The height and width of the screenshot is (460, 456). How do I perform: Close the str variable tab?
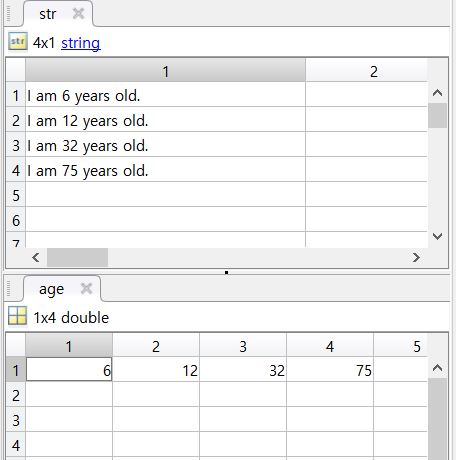point(79,14)
